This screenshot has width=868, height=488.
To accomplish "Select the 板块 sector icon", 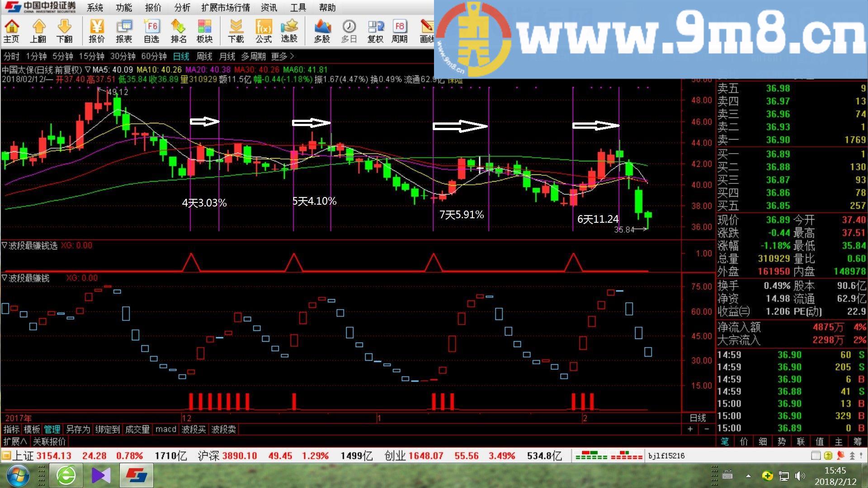I will click(204, 31).
